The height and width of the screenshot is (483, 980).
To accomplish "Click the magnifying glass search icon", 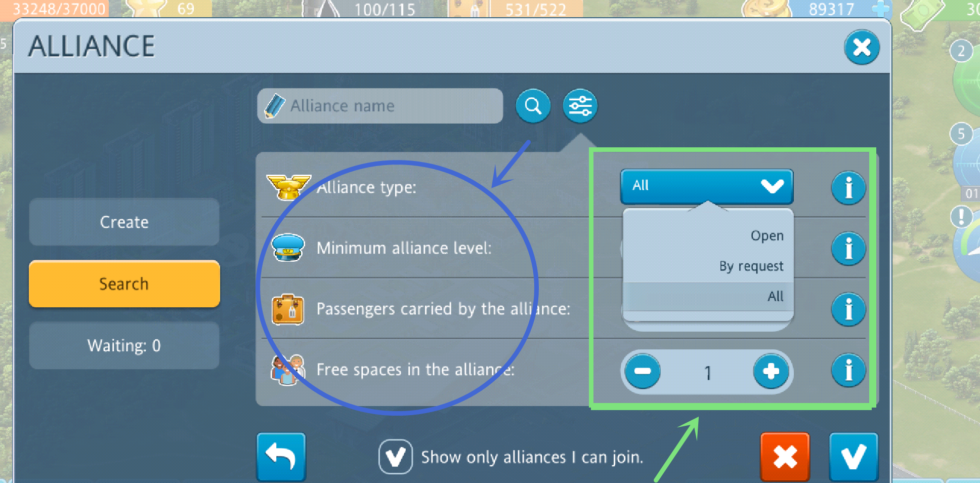I will [533, 106].
